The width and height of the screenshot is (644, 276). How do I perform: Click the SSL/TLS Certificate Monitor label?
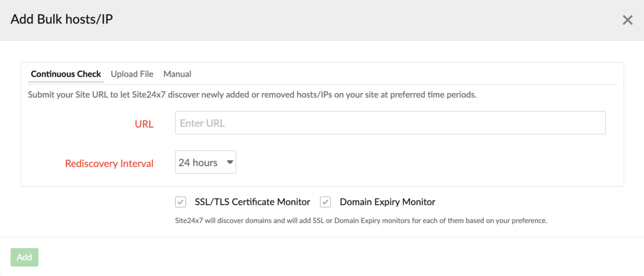click(x=252, y=202)
